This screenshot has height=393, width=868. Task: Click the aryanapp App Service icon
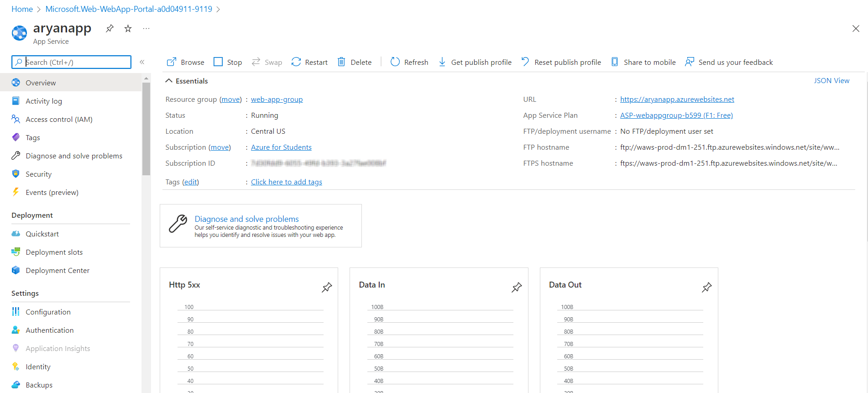19,33
